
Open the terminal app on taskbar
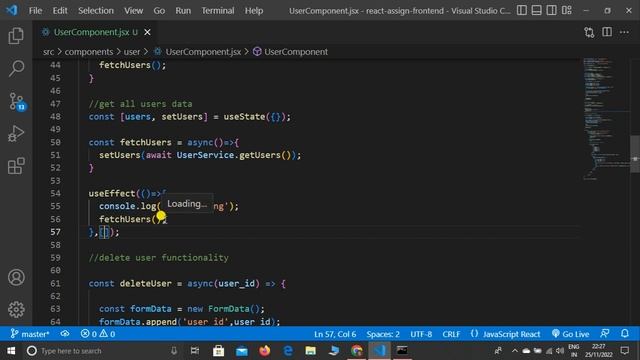coord(402,351)
